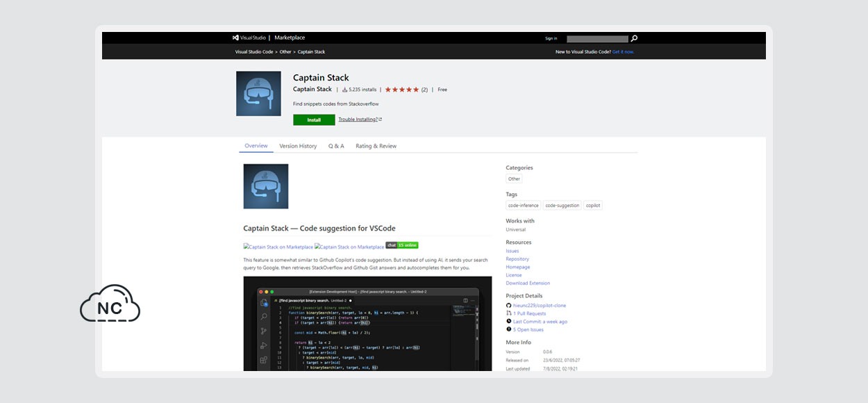This screenshot has height=403, width=868.
Task: Click the clock icon beside Last Commit
Action: point(508,322)
